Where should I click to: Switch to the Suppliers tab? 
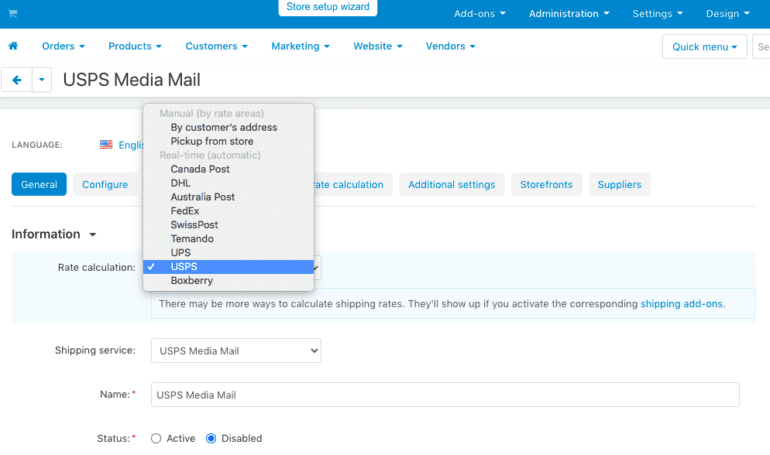pyautogui.click(x=619, y=185)
